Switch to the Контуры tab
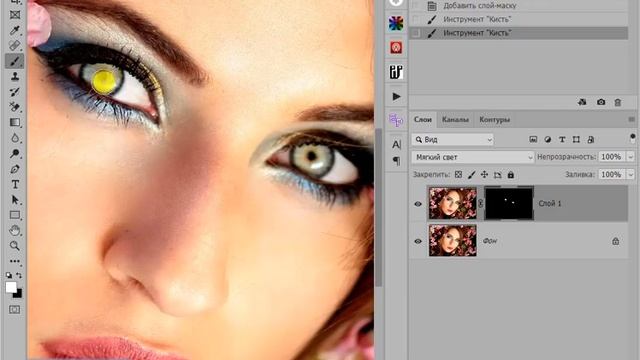 (x=494, y=120)
